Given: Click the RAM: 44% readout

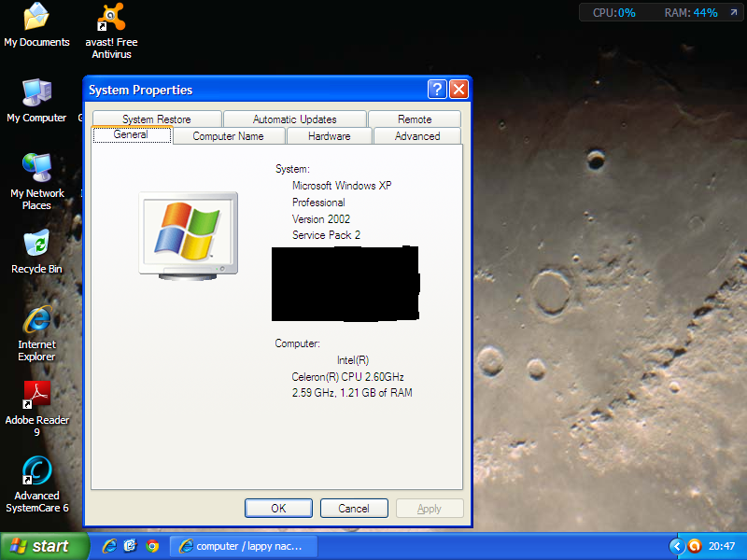Looking at the screenshot, I should click(x=691, y=13).
